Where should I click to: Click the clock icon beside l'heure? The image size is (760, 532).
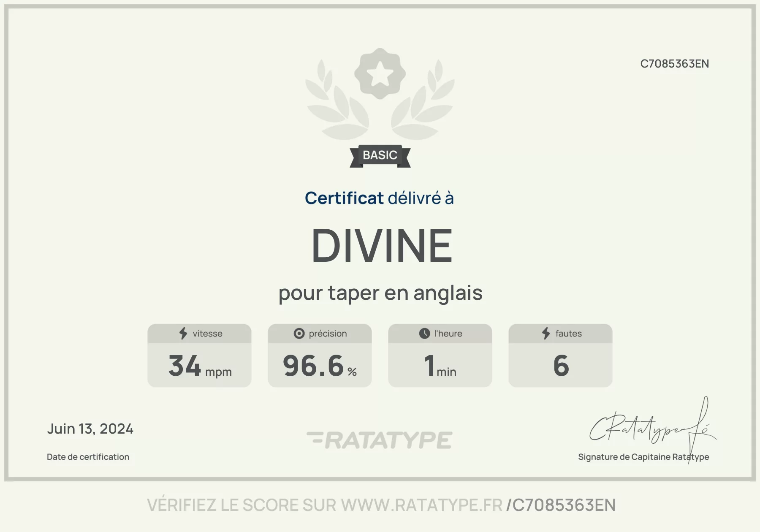[424, 334]
